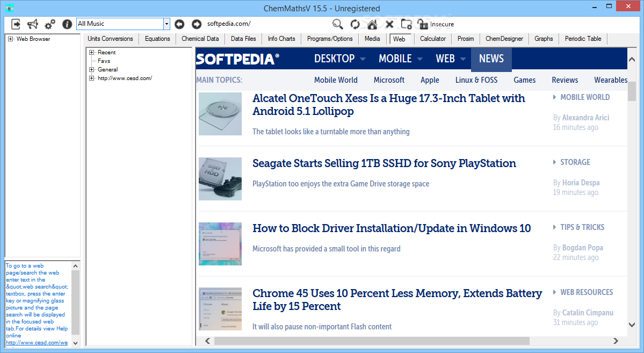Click the STORAGE category link
The width and height of the screenshot is (644, 353).
(x=575, y=162)
